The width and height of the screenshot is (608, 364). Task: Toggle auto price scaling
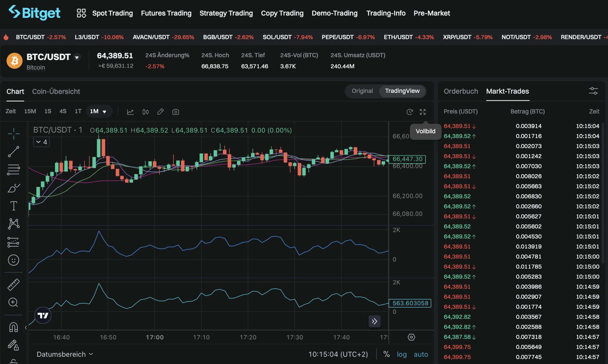pos(421,354)
